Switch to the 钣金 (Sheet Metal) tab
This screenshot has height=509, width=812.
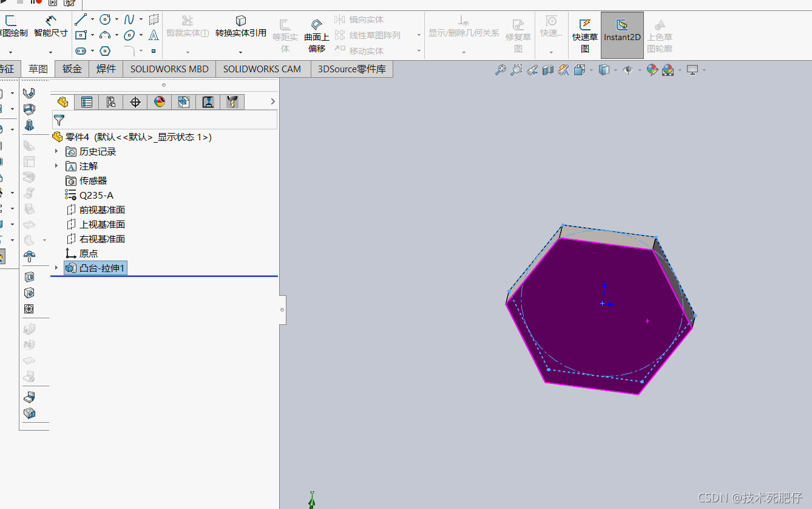(72, 69)
